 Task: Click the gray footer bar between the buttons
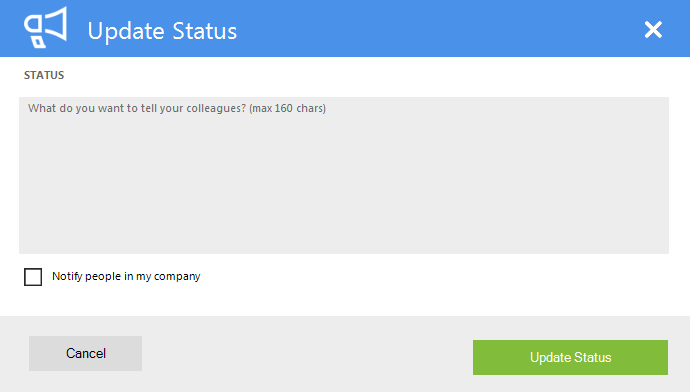(x=307, y=354)
